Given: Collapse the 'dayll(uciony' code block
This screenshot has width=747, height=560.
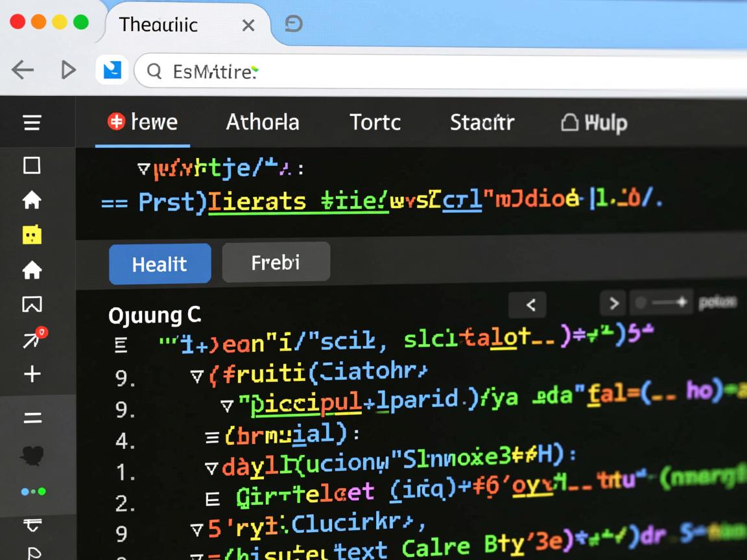Looking at the screenshot, I should click(x=211, y=467).
